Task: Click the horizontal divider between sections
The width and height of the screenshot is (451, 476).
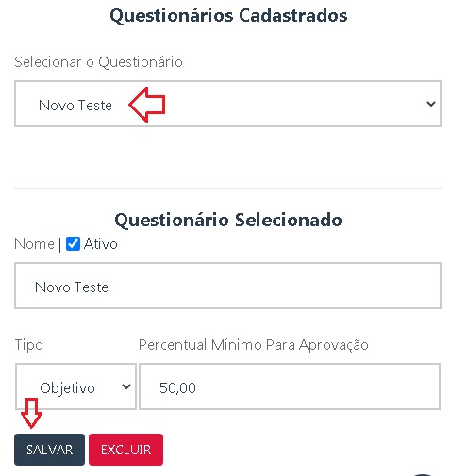Action: coord(227,188)
